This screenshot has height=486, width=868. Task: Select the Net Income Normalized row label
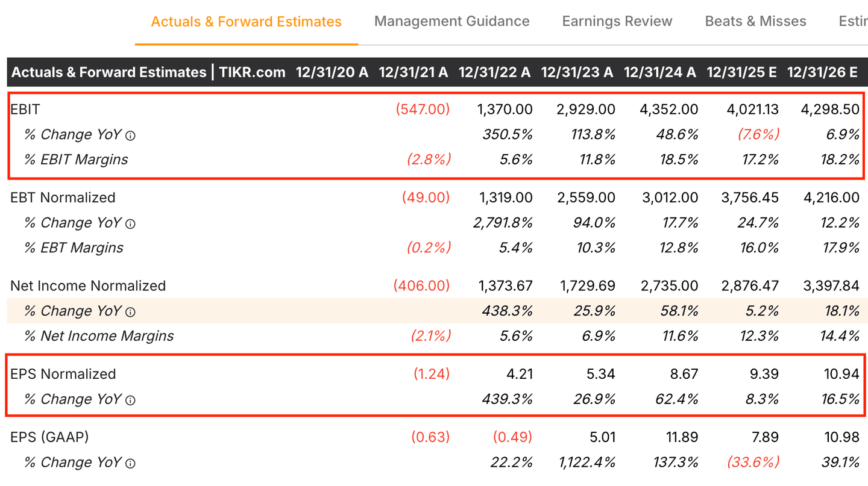(88, 285)
